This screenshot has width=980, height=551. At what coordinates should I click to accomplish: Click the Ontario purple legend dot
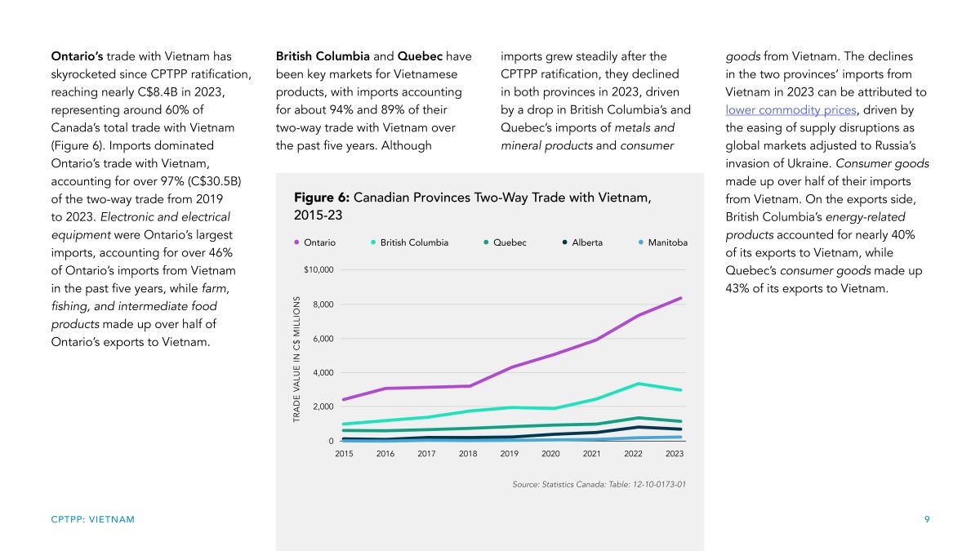297,242
